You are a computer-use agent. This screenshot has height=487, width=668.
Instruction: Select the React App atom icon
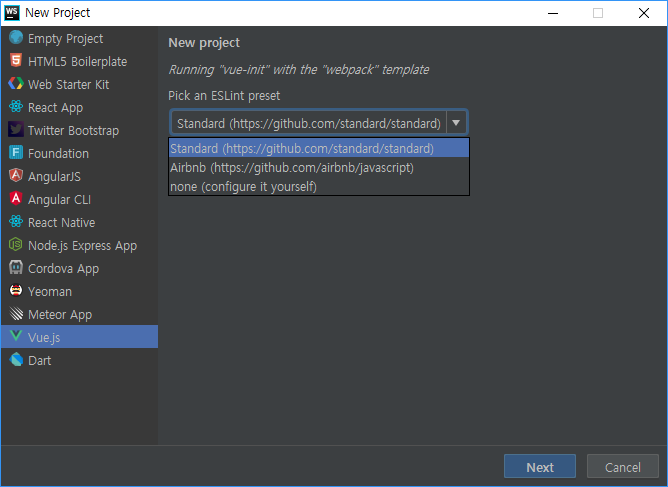click(x=16, y=107)
